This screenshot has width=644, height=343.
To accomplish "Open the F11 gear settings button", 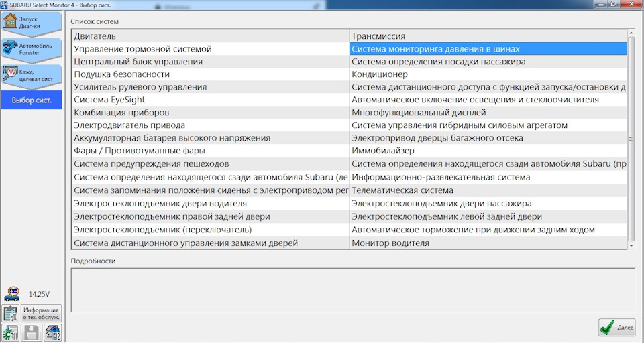I will tap(10, 332).
